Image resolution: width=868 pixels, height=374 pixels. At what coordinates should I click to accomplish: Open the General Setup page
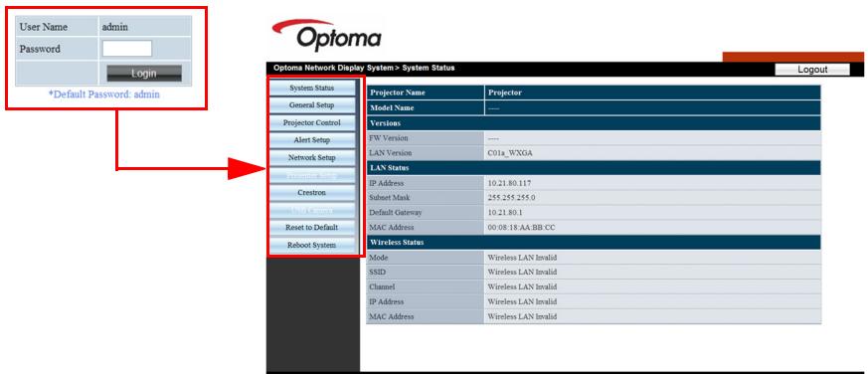coord(312,105)
